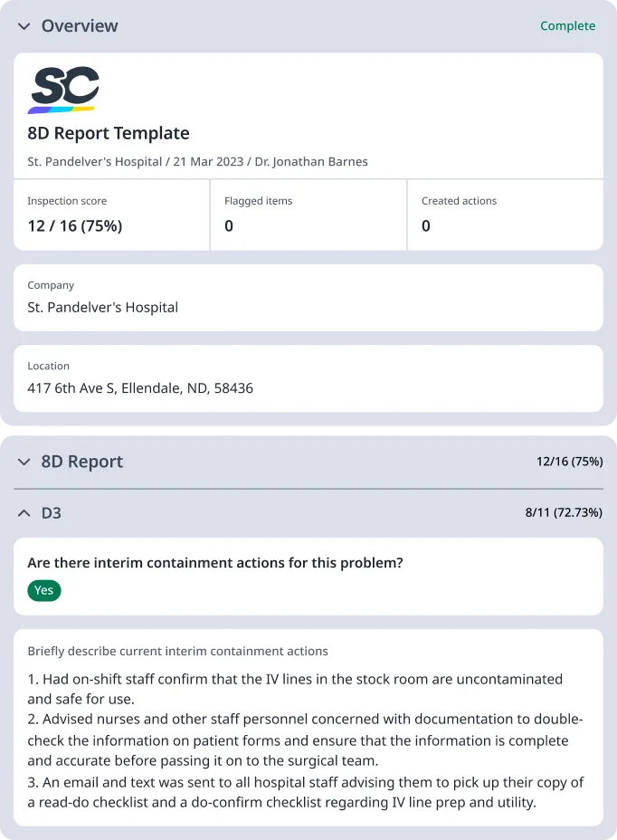This screenshot has width=617, height=840.
Task: Open the Complete status label
Action: point(567,26)
